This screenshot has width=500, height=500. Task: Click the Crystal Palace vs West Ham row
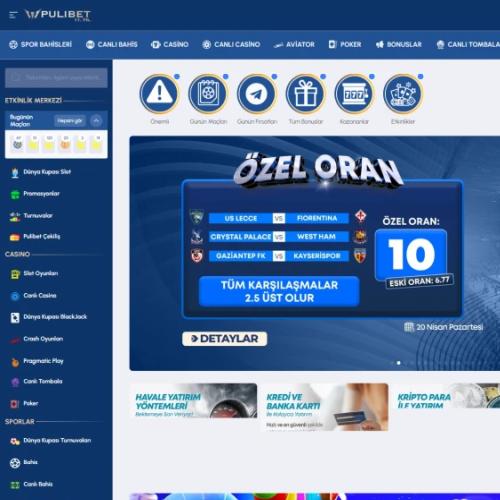[x=278, y=237]
